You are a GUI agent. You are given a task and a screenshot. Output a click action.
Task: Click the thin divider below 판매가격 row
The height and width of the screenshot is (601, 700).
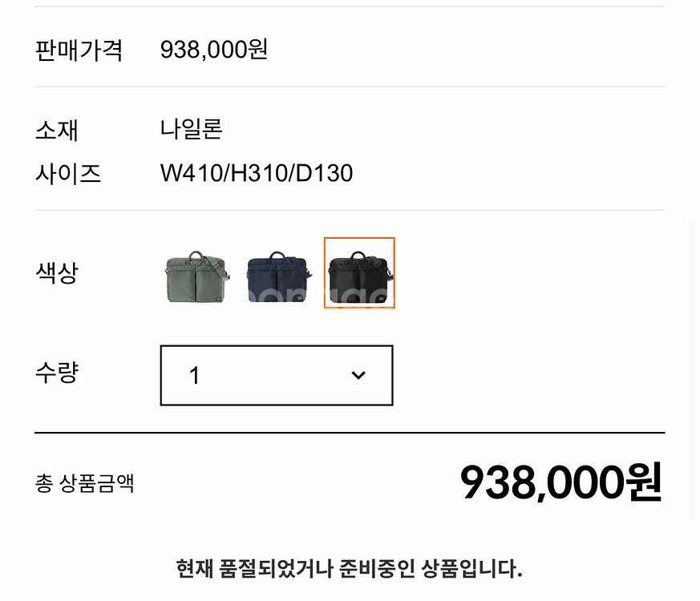point(350,87)
